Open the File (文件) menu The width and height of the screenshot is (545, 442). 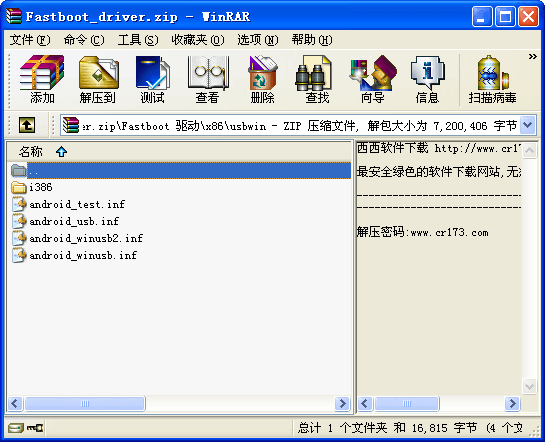(30, 40)
